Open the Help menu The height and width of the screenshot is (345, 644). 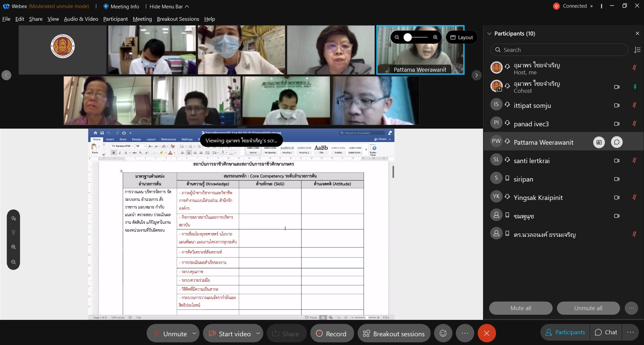[x=209, y=19]
